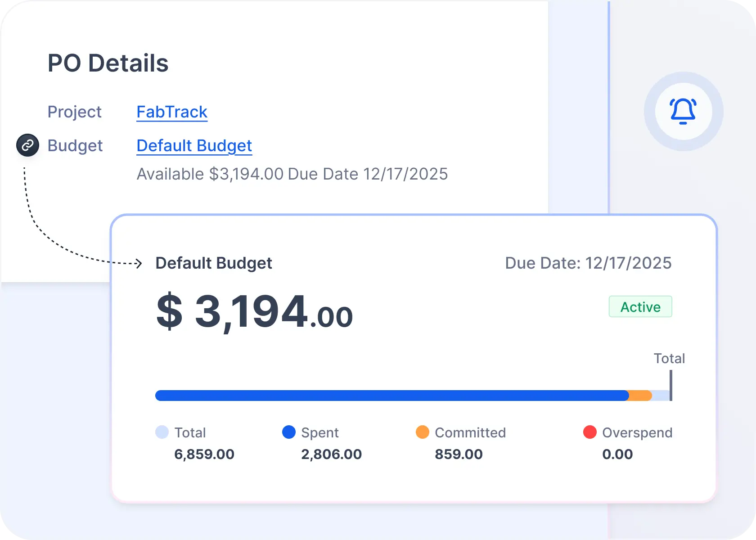Click the Budget field label

pos(75,146)
